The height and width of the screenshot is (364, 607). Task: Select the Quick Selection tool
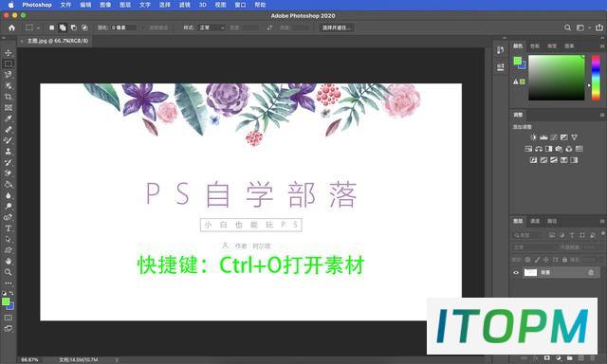tap(9, 85)
